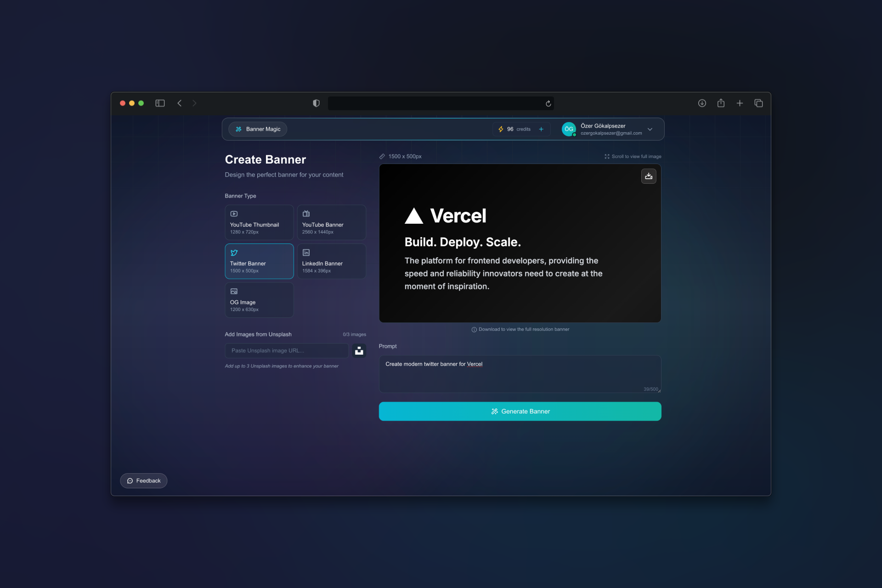Click the Unsplash logo add button

359,351
